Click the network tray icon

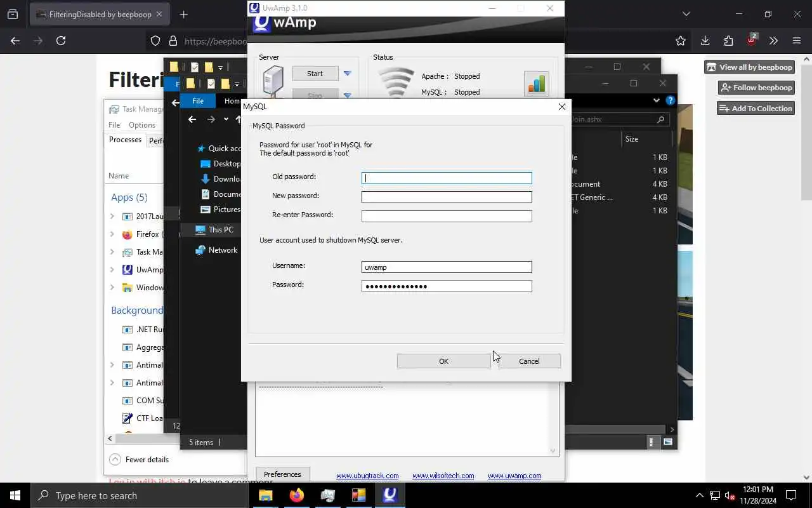[x=715, y=495]
